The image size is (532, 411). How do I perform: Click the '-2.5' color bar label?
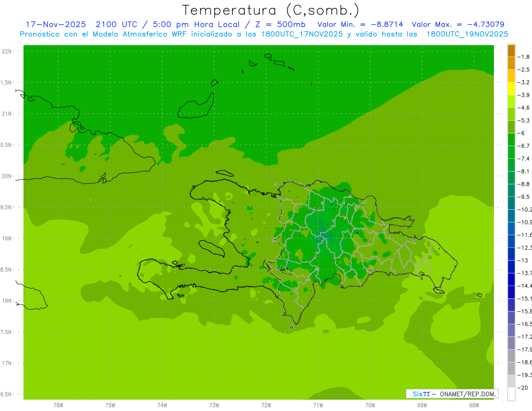[x=523, y=70]
